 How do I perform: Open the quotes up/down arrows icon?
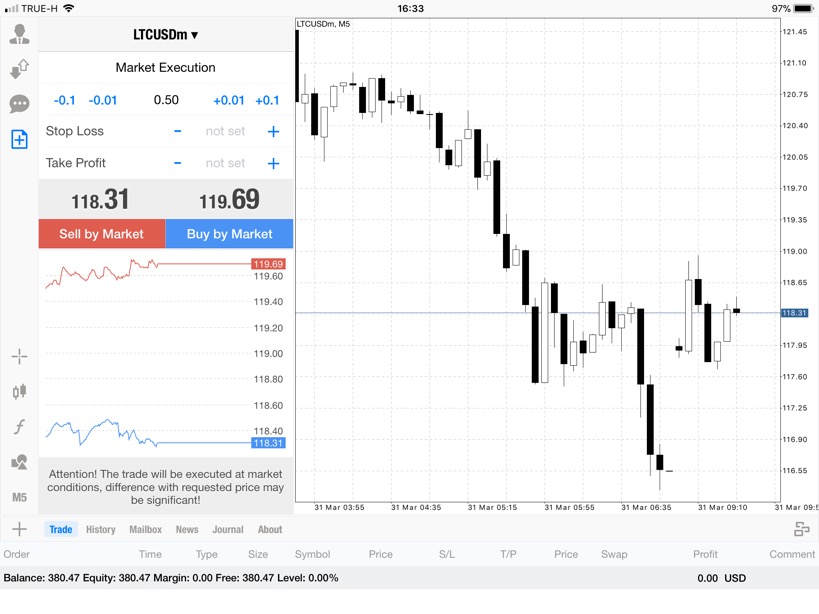[x=19, y=69]
